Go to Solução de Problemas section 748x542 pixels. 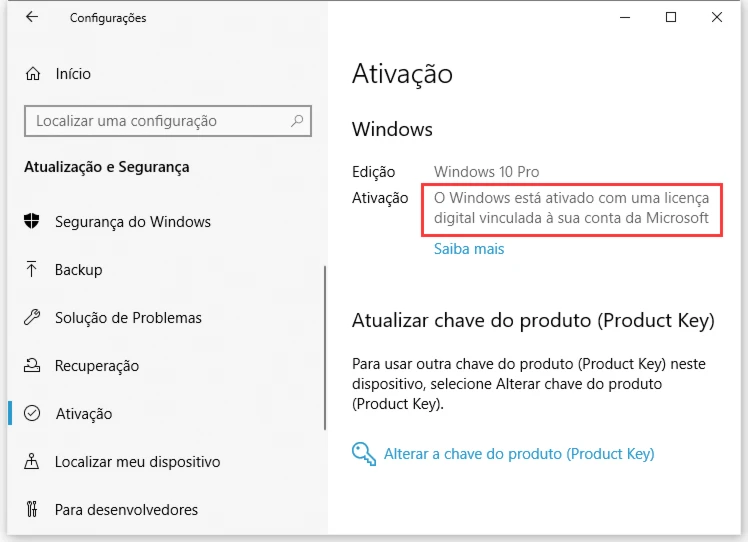pyautogui.click(x=128, y=318)
